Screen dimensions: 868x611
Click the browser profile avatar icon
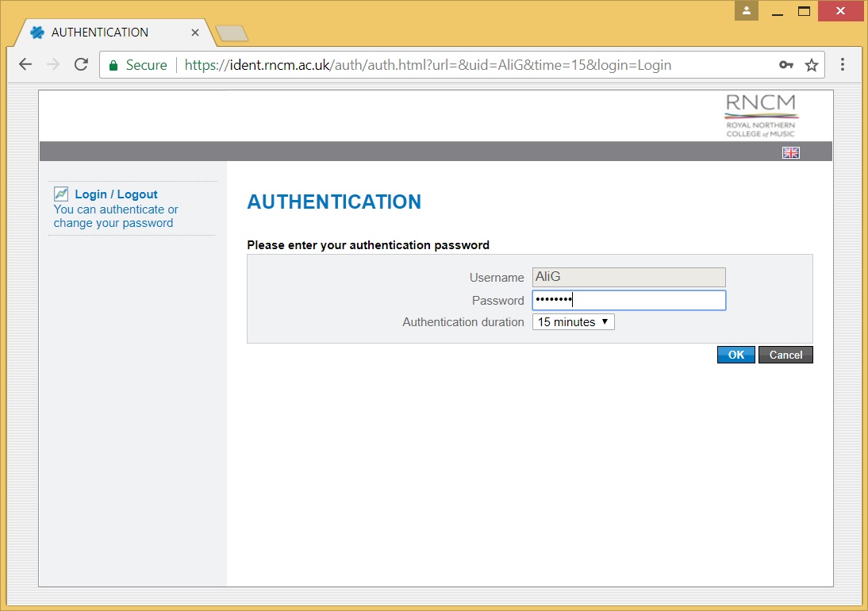tap(745, 11)
